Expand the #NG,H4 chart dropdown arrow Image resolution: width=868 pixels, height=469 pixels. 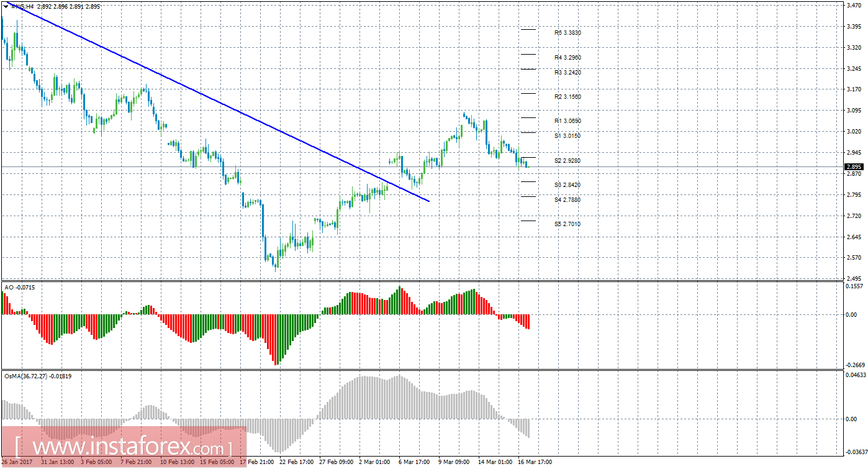[6, 6]
